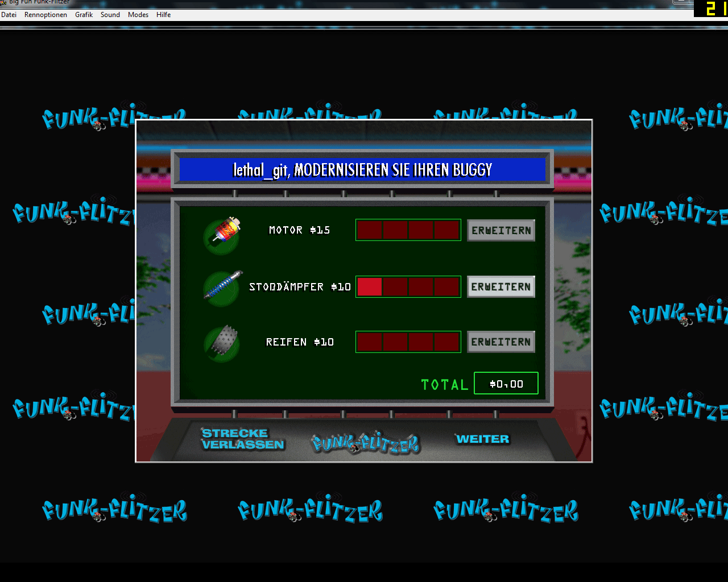Image resolution: width=728 pixels, height=582 pixels.
Task: Continue with the WEITER button
Action: click(483, 439)
